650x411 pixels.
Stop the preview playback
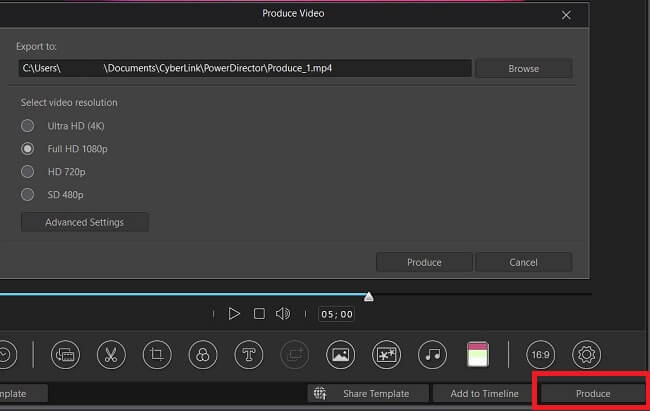coord(259,314)
